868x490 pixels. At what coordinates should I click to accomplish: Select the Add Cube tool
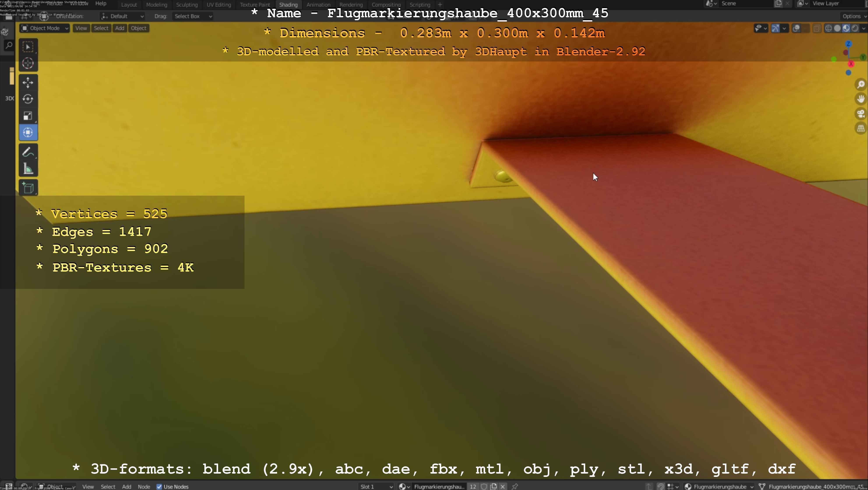tap(28, 188)
